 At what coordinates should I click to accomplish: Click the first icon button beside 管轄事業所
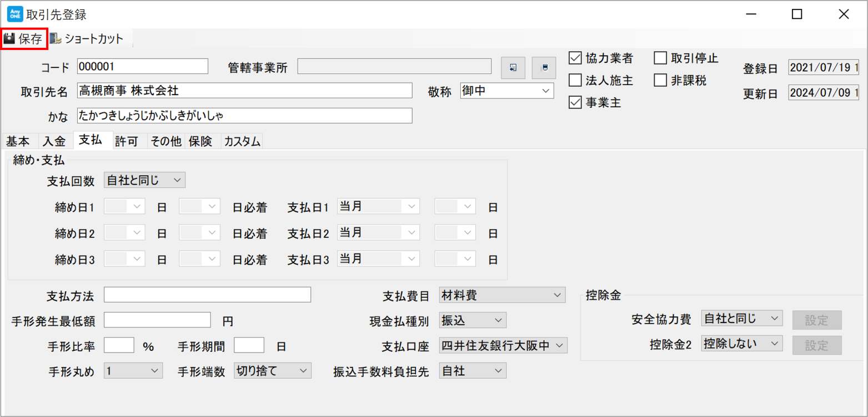click(x=513, y=68)
